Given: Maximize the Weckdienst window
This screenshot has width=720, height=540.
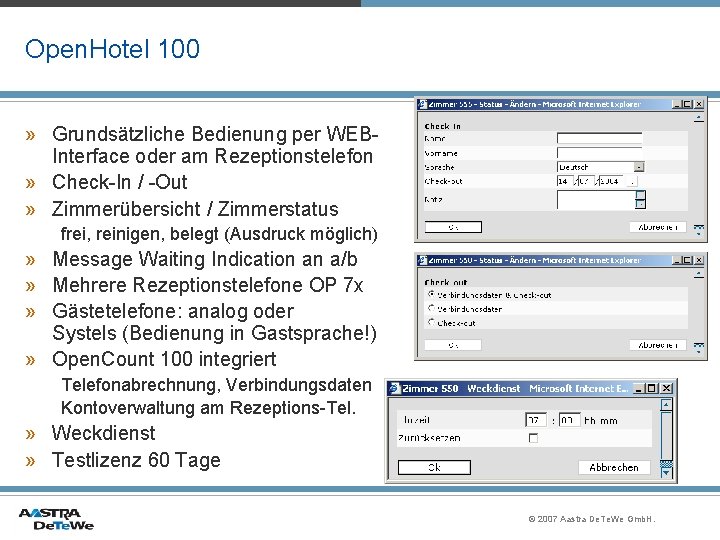Looking at the screenshot, I should pos(652,388).
